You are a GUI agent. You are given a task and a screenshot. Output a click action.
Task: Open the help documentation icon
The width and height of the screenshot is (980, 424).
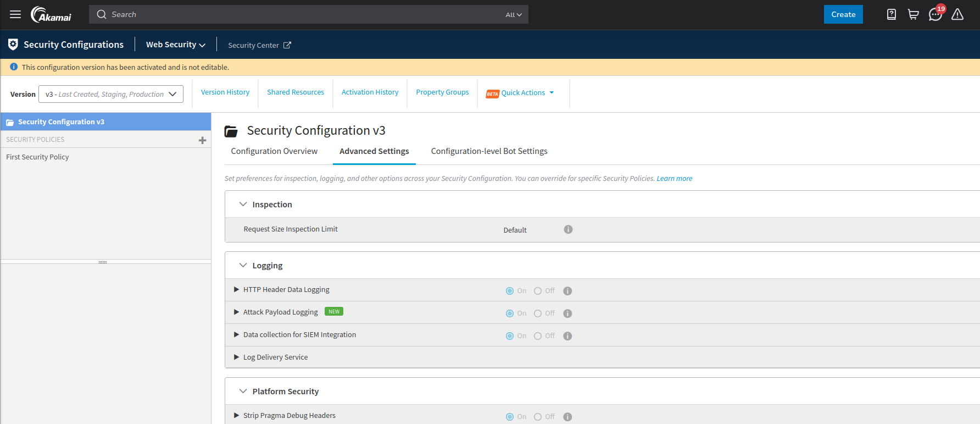pos(892,14)
